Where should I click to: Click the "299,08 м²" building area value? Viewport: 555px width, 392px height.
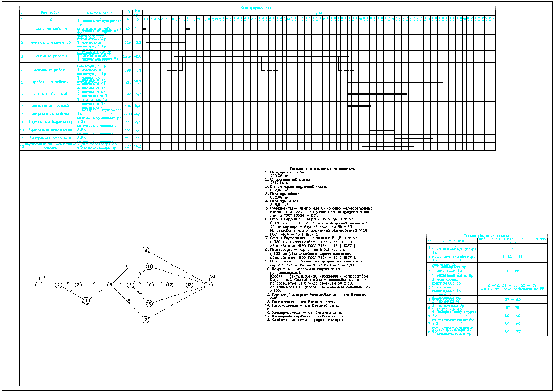click(x=280, y=176)
